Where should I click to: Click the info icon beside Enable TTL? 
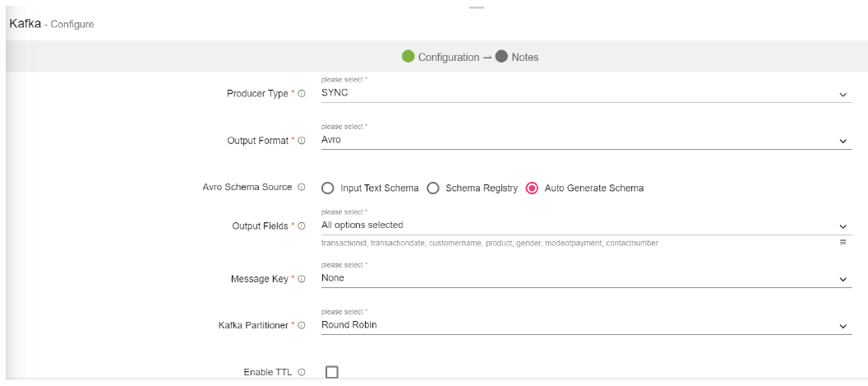302,373
